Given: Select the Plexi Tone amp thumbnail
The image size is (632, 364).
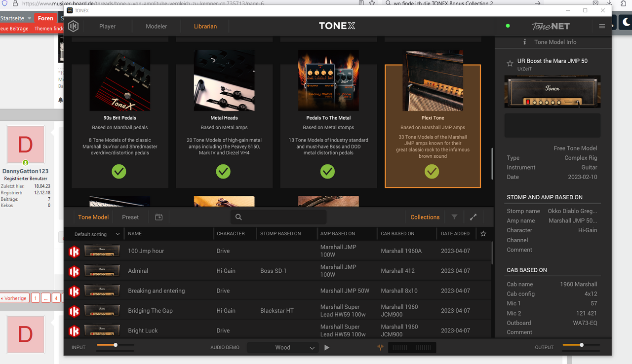Looking at the screenshot, I should (x=433, y=80).
